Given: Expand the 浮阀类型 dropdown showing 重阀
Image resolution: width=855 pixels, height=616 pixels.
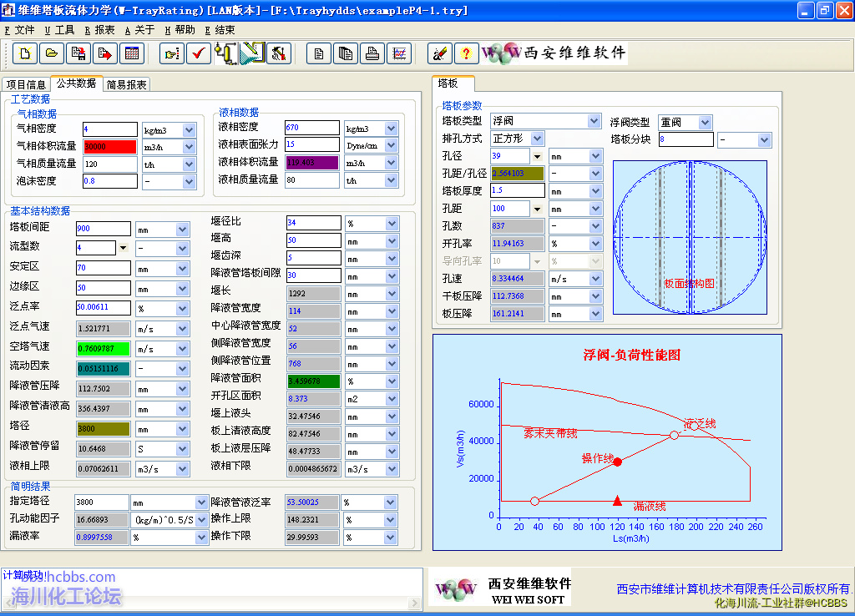Looking at the screenshot, I should pyautogui.click(x=705, y=123).
